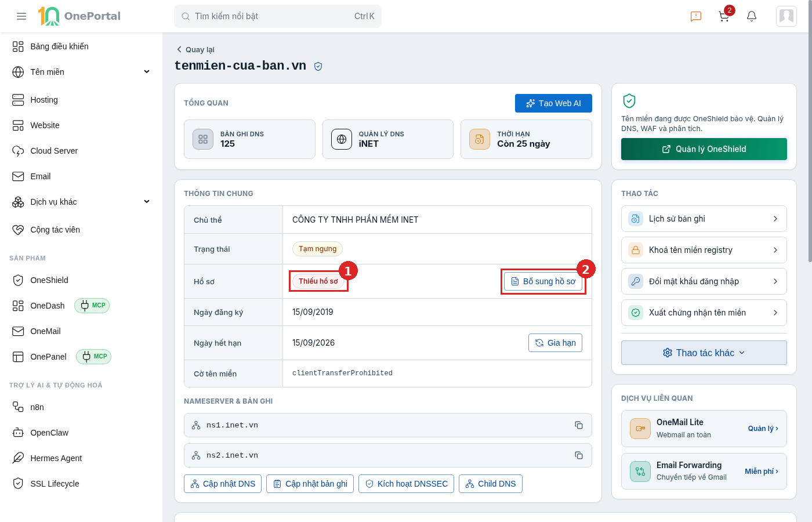Viewport: 812px width, 522px height.
Task: Open the Cộng tác viên menu item
Action: pyautogui.click(x=81, y=230)
